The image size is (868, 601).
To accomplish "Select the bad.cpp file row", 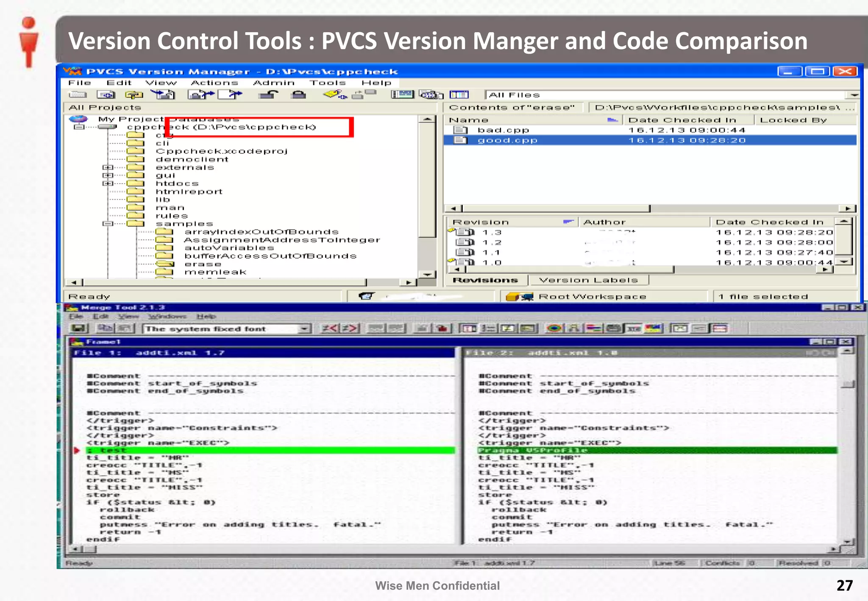I will click(650, 130).
